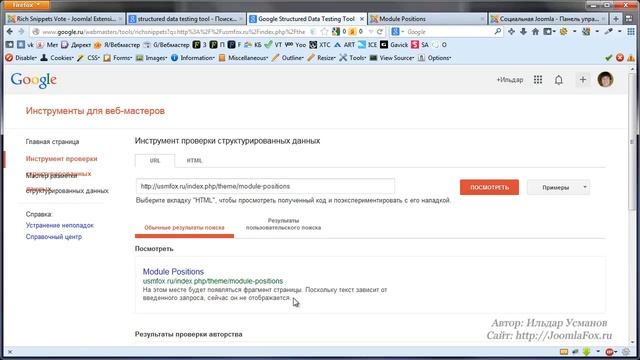The width and height of the screenshot is (640, 360).
Task: Select the URL input tab
Action: pyautogui.click(x=155, y=160)
